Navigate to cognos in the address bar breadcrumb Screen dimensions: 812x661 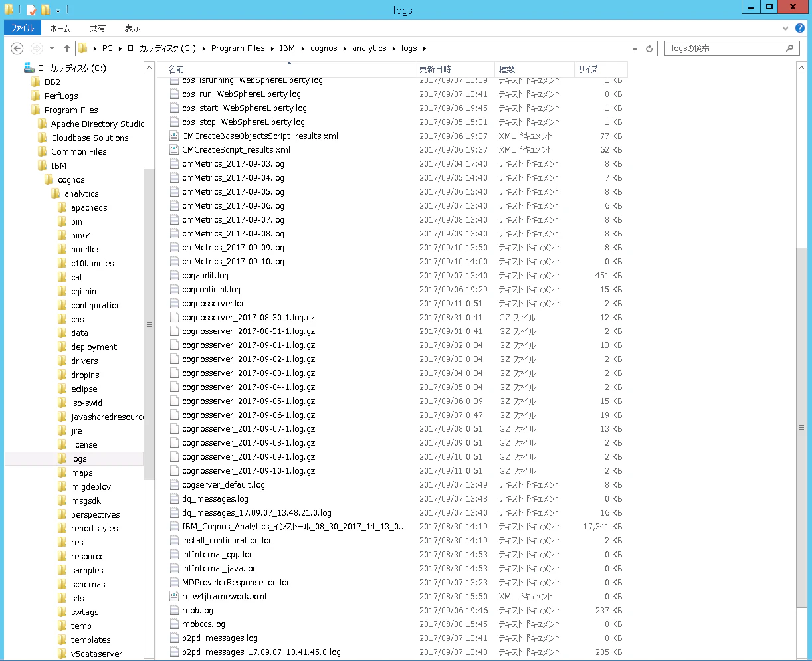tap(324, 48)
